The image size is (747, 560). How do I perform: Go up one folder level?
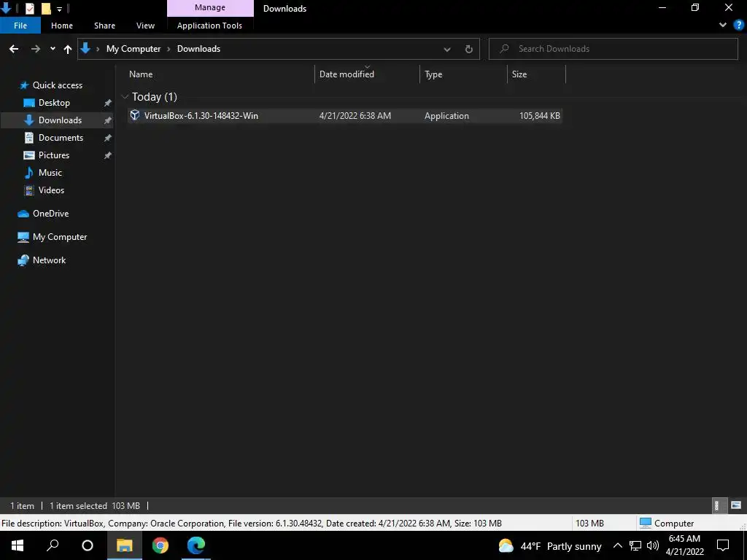pos(68,49)
